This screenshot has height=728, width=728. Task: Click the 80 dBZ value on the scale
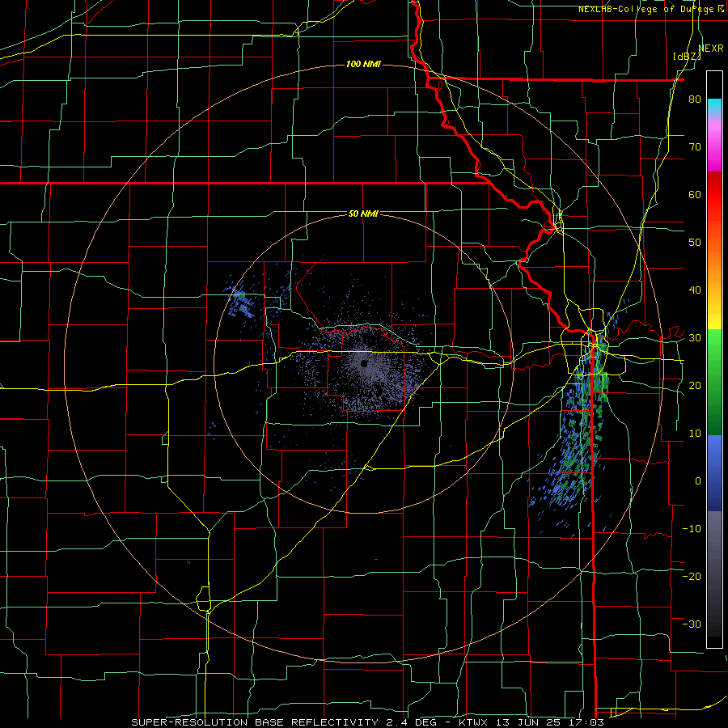(x=695, y=99)
